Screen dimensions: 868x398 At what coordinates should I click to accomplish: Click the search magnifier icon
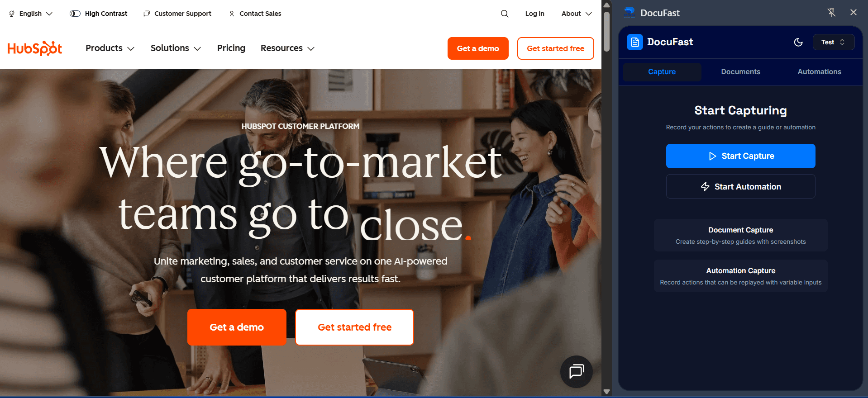click(x=505, y=14)
